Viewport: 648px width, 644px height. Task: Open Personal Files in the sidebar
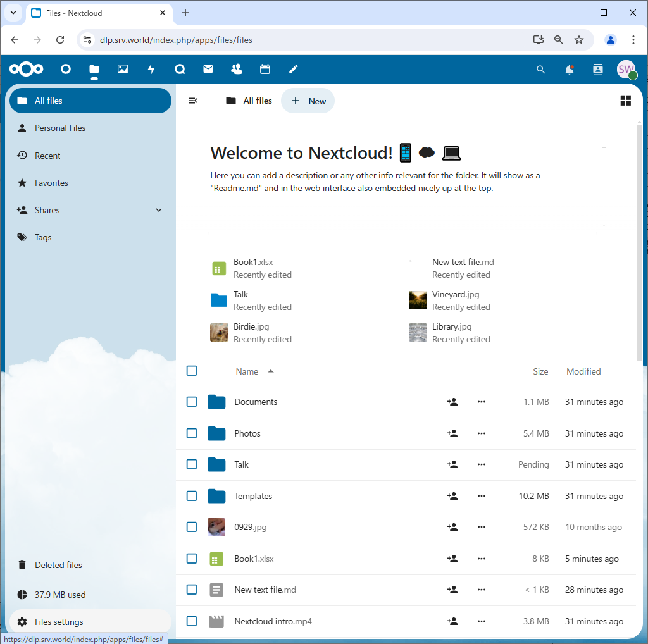click(x=90, y=128)
